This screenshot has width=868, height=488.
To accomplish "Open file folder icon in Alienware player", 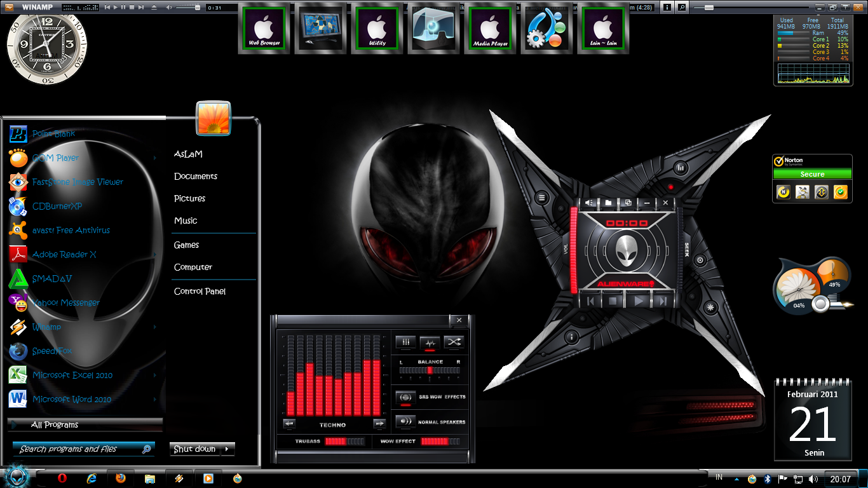I will pos(608,203).
